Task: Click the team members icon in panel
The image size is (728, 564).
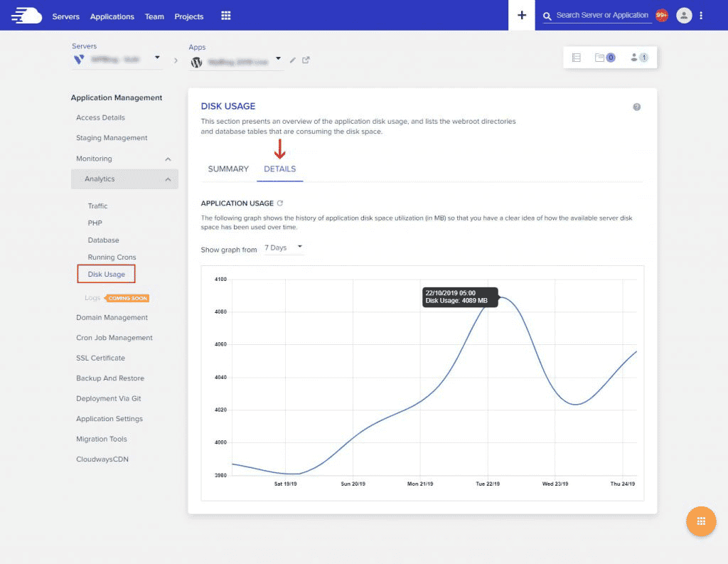Action: point(639,58)
